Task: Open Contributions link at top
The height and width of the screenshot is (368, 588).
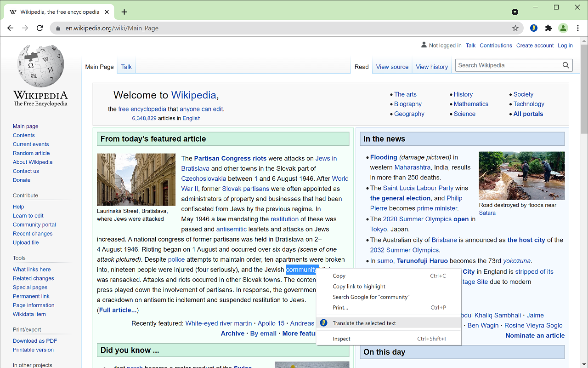Action: pyautogui.click(x=496, y=46)
